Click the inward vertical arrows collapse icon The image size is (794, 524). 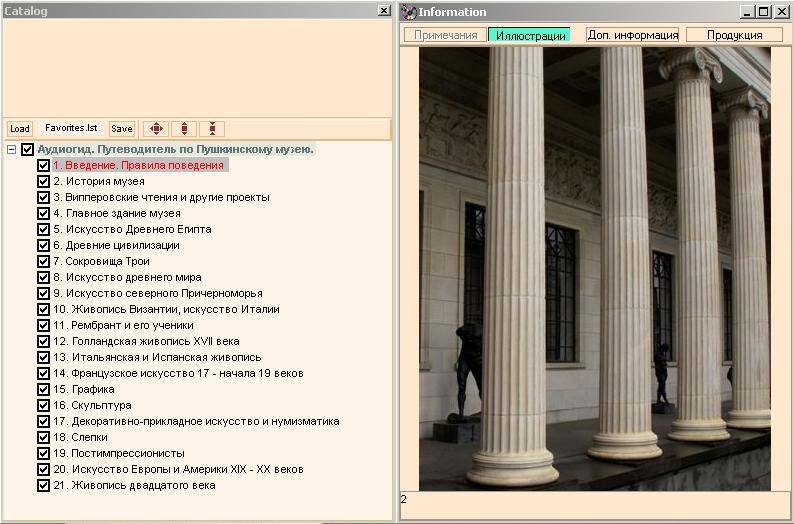tap(212, 129)
